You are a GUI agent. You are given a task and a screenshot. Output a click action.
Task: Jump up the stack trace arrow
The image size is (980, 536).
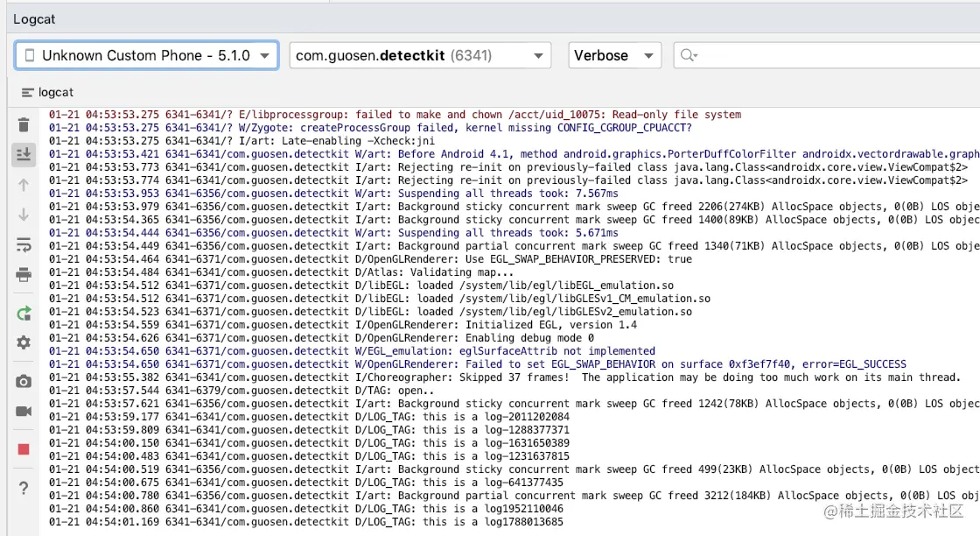[24, 185]
